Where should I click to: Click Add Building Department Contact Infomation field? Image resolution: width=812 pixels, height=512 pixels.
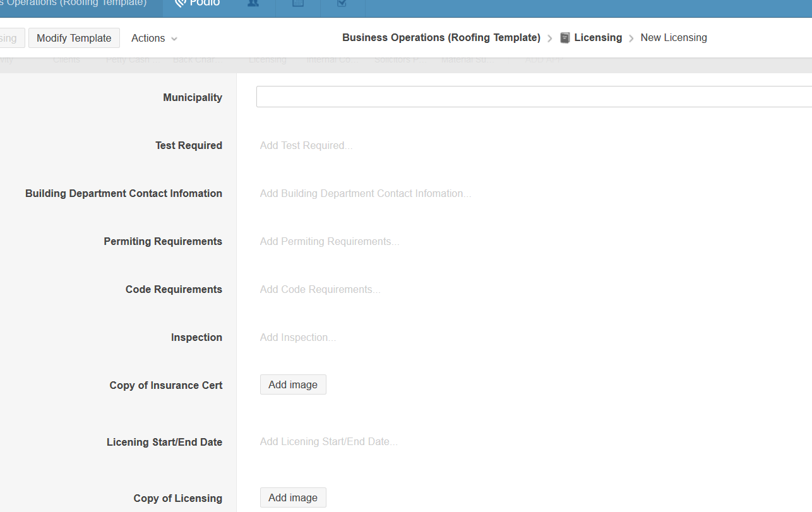tap(366, 194)
